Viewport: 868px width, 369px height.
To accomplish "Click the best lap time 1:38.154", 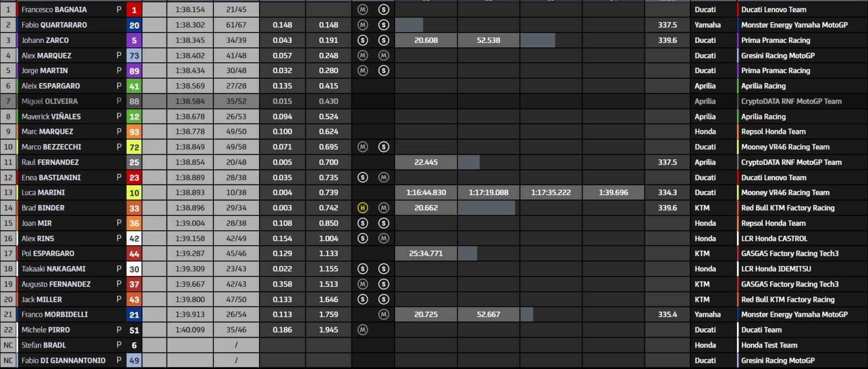I will click(190, 9).
